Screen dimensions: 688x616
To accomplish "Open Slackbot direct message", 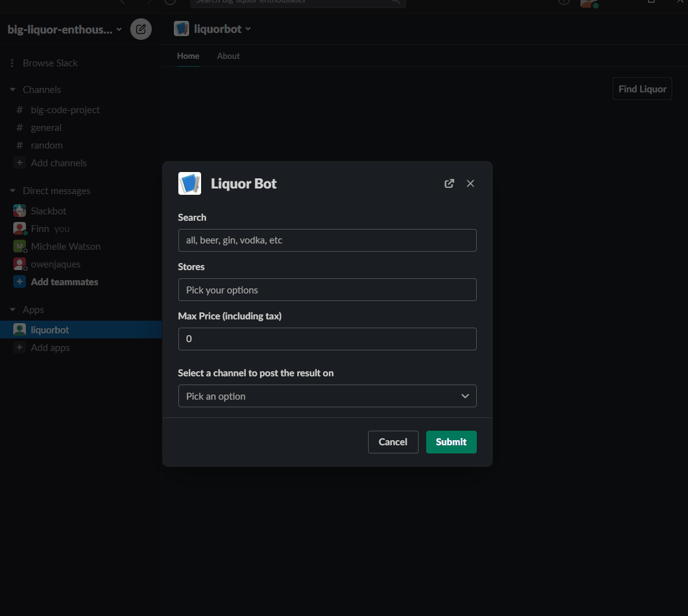I will click(48, 211).
